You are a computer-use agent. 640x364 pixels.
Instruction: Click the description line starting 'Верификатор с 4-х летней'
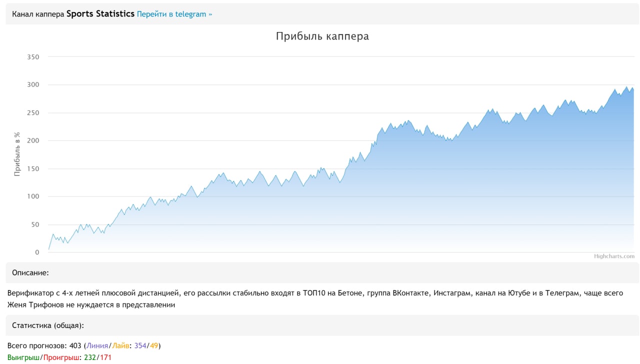pyautogui.click(x=315, y=293)
